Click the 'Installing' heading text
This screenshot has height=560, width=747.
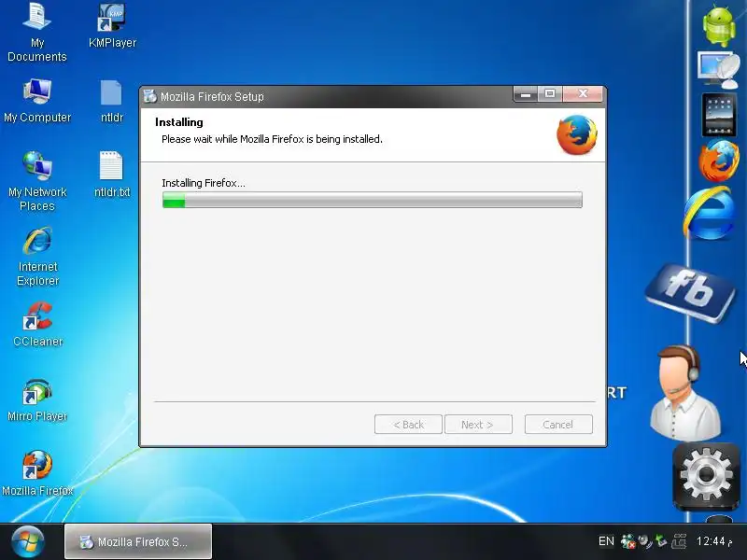tap(179, 122)
